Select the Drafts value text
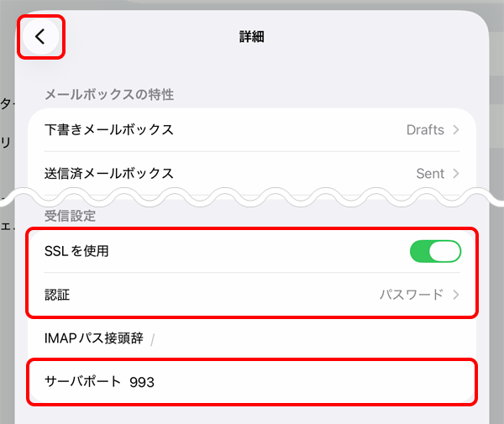 click(425, 130)
